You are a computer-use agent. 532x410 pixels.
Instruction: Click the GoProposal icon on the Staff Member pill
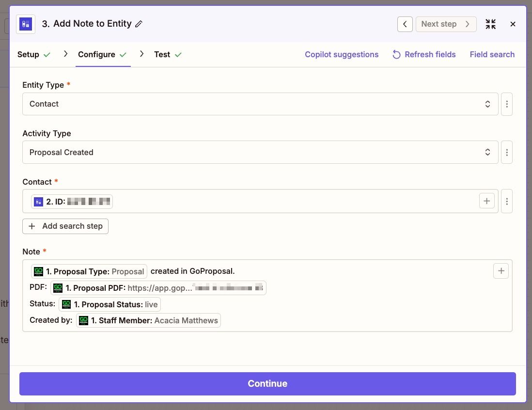(x=83, y=320)
